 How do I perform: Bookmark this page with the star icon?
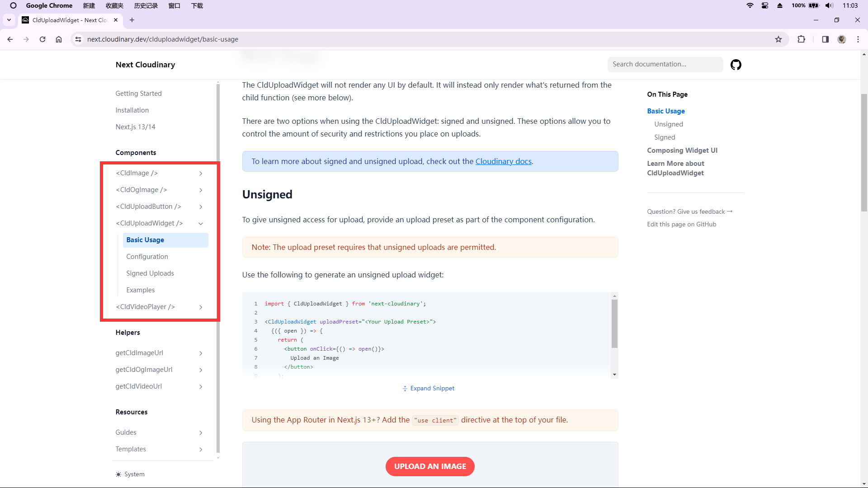click(x=778, y=39)
